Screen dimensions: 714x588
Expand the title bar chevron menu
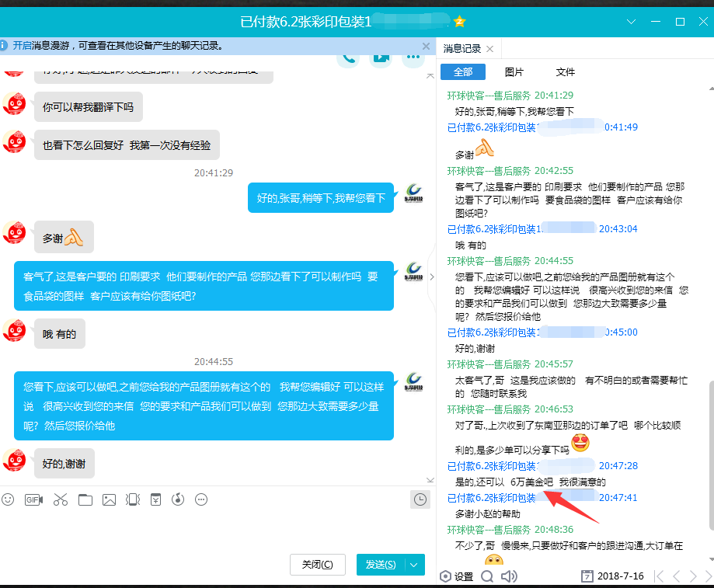click(631, 23)
